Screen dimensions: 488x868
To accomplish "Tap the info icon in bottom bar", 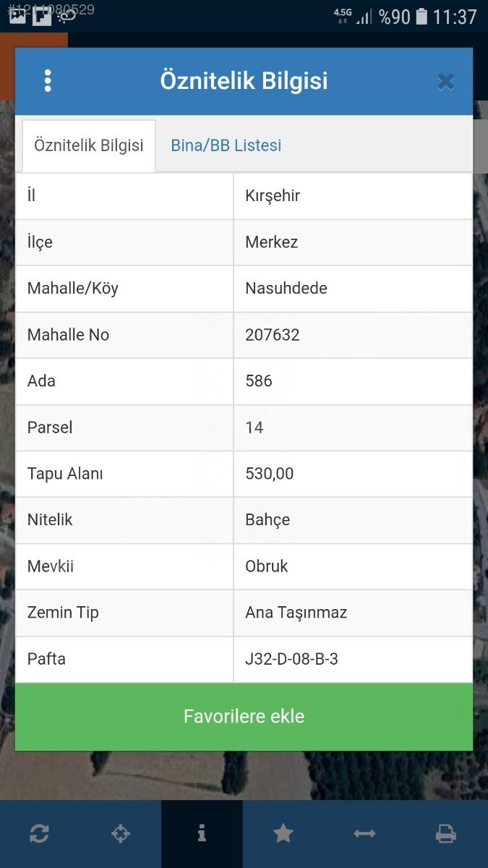I will coord(202,834).
